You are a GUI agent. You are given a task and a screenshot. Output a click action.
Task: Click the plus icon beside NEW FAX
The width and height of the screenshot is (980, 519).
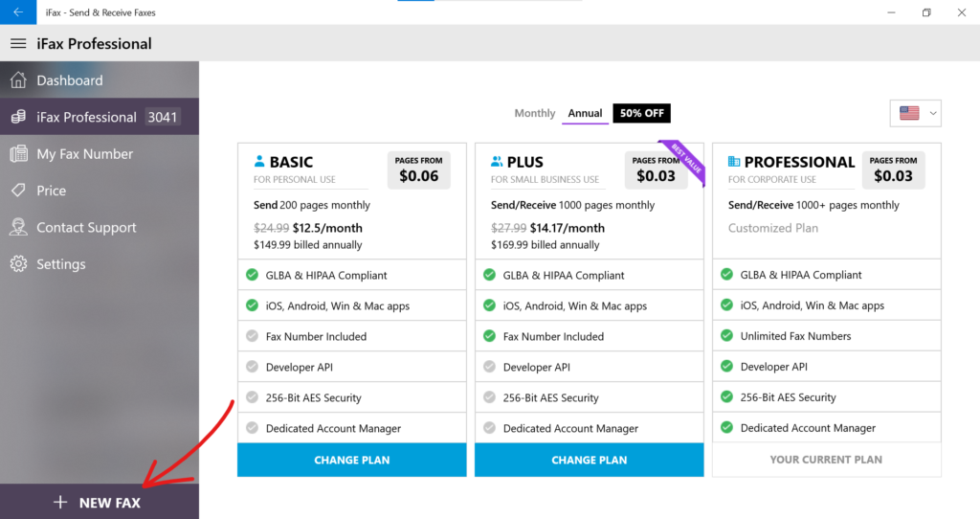click(60, 502)
